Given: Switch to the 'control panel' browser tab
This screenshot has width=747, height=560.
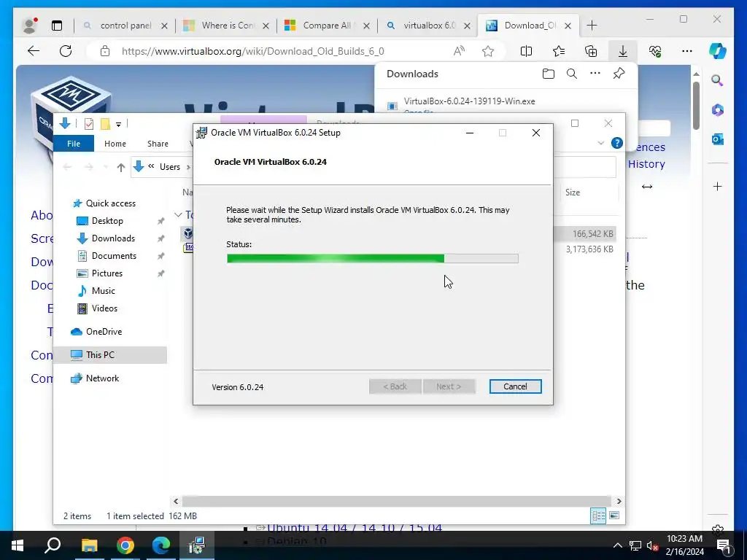Looking at the screenshot, I should click(125, 26).
